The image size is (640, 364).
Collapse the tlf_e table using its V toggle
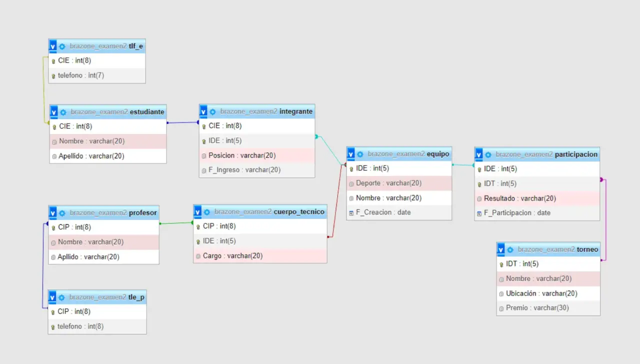click(53, 46)
